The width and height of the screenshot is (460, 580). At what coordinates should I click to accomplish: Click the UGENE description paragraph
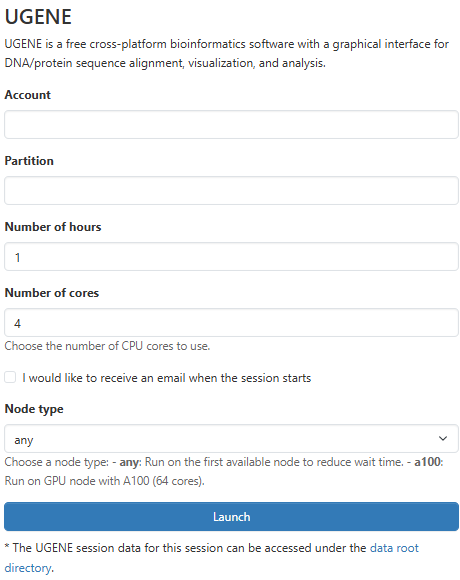pos(226,54)
